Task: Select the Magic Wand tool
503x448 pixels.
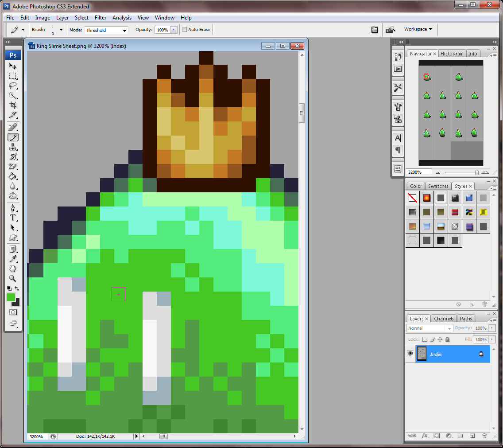Action: point(13,96)
